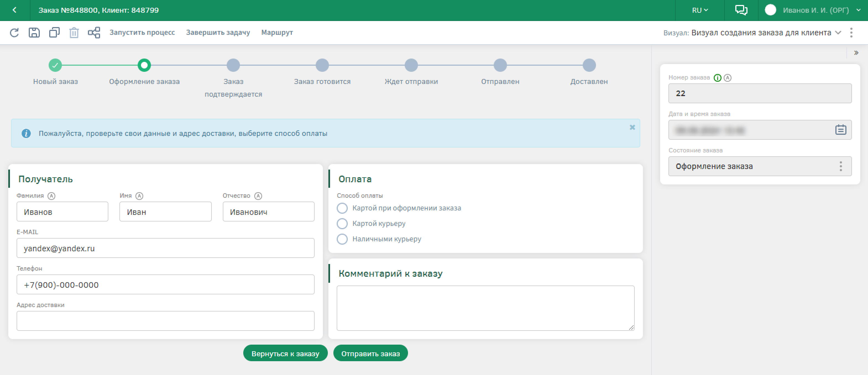
Task: Click the refresh icon in toolbar
Action: [14, 33]
